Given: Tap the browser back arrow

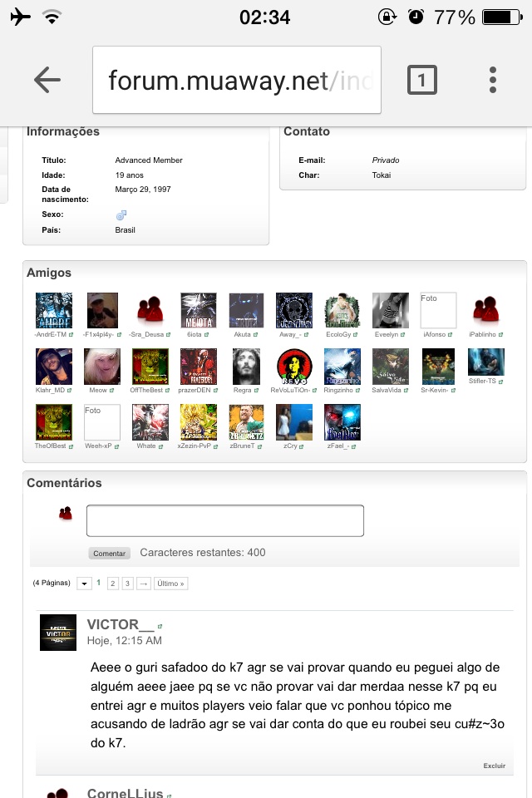Looking at the screenshot, I should 47,80.
